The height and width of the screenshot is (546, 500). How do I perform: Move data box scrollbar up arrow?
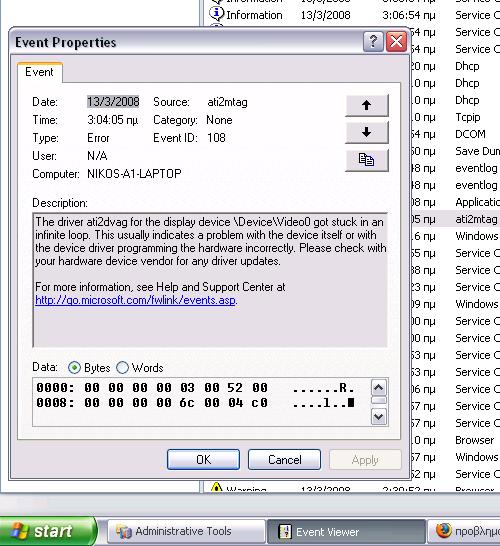coord(378,388)
